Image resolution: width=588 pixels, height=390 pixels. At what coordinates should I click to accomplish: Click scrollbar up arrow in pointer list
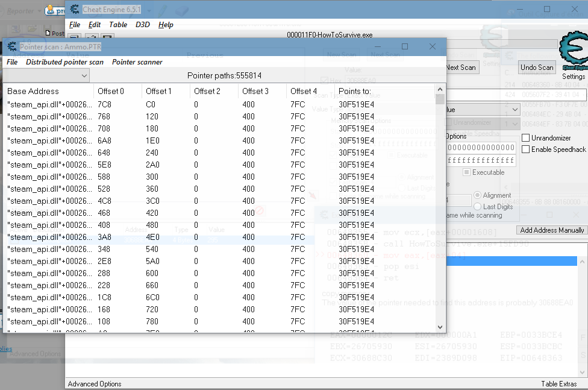(x=440, y=90)
